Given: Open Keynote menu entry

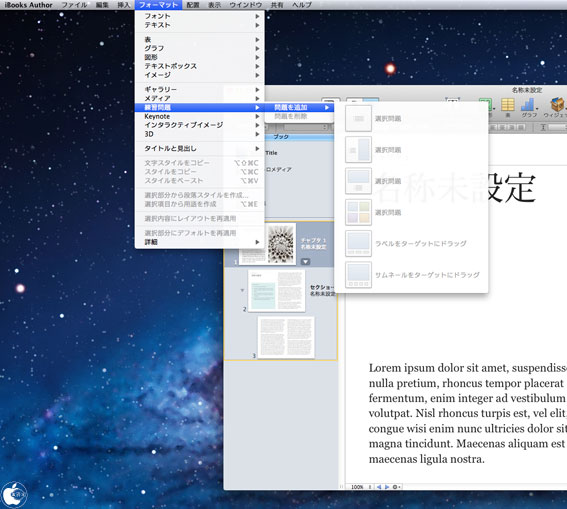Looking at the screenshot, I should click(200, 116).
